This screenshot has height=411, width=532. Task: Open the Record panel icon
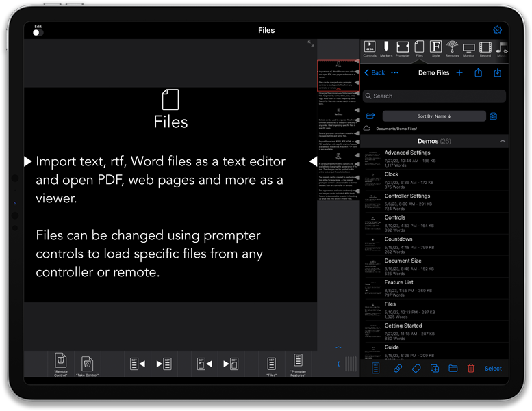tap(485, 49)
